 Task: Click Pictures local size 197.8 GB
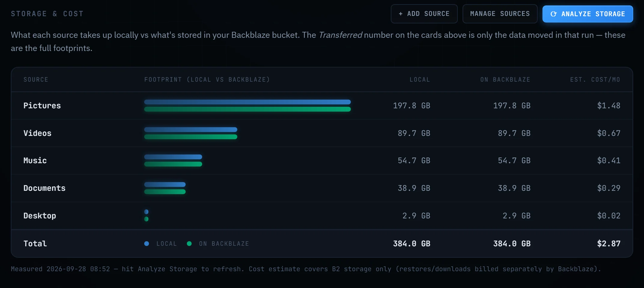pos(412,106)
